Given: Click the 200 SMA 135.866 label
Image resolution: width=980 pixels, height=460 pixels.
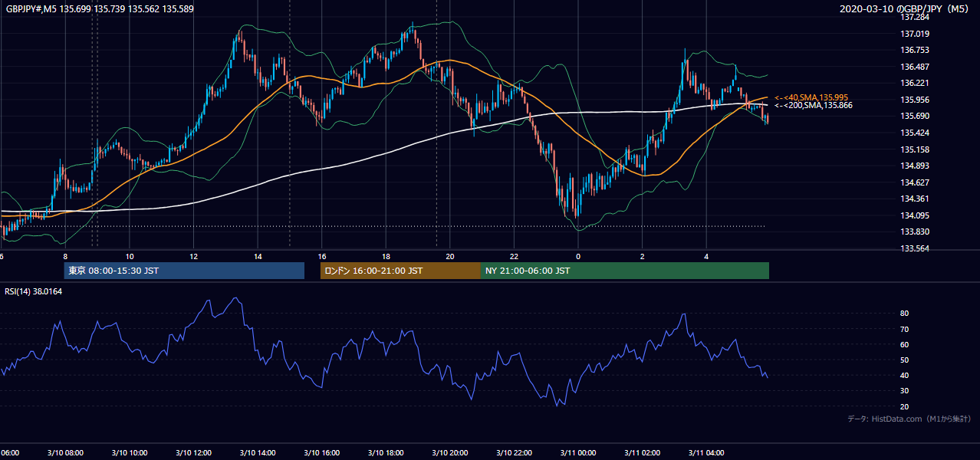Looking at the screenshot, I should tap(814, 105).
